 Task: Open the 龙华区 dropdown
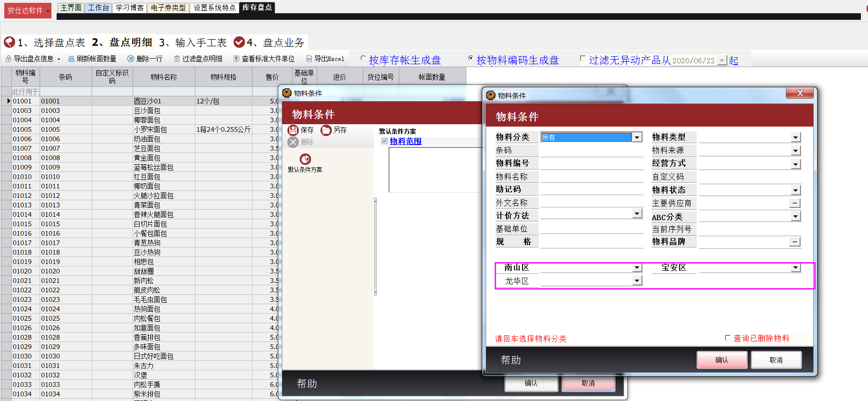[x=637, y=281]
